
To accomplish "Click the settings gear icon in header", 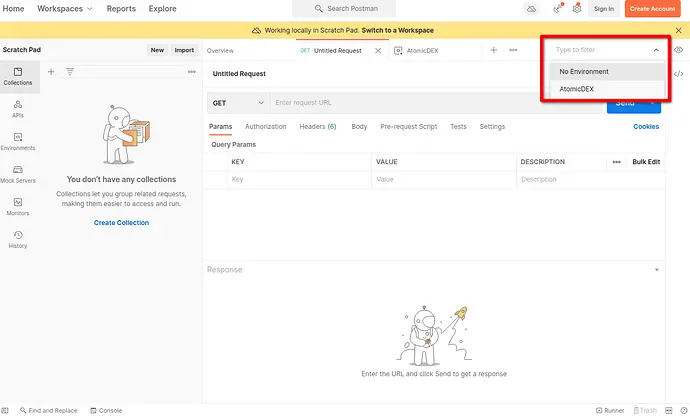I will [x=576, y=9].
